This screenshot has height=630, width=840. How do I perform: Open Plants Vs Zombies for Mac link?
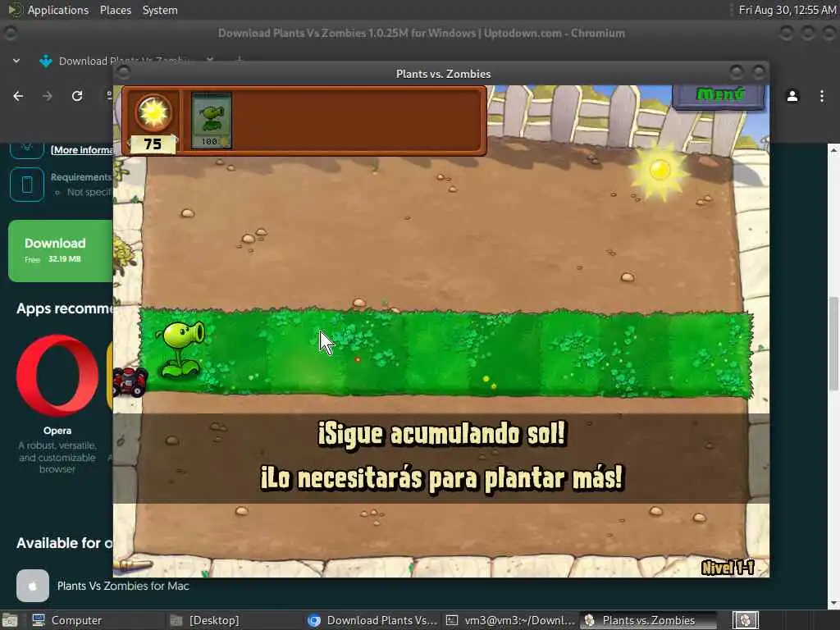pyautogui.click(x=123, y=586)
